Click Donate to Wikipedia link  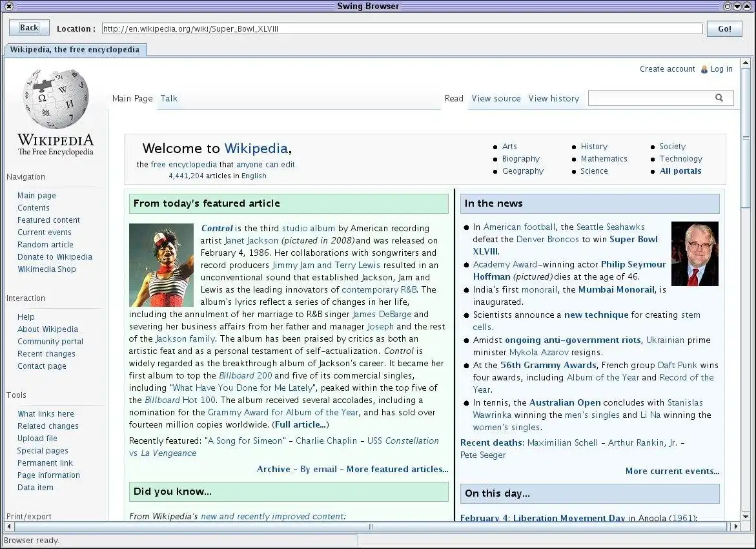click(54, 257)
